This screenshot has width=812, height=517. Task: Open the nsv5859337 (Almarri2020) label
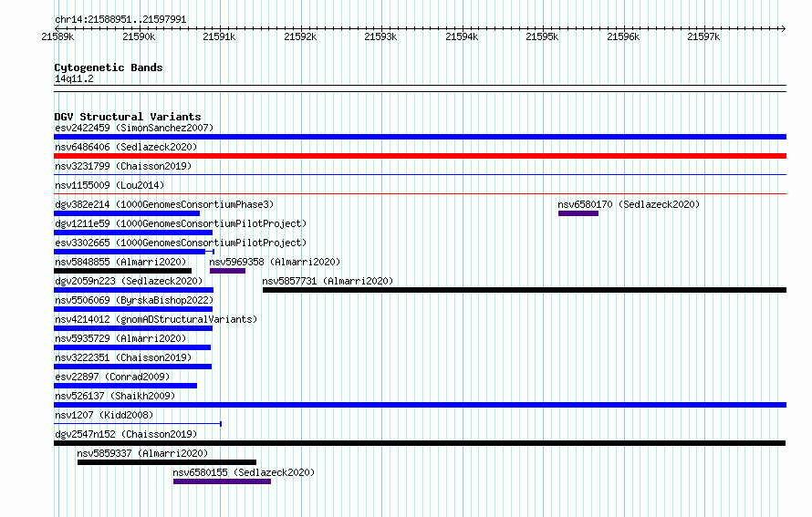(x=142, y=453)
